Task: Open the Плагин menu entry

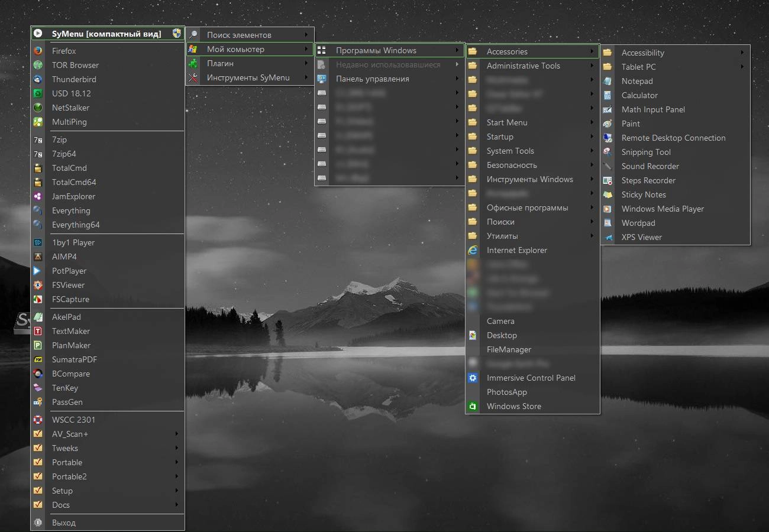Action: tap(250, 63)
